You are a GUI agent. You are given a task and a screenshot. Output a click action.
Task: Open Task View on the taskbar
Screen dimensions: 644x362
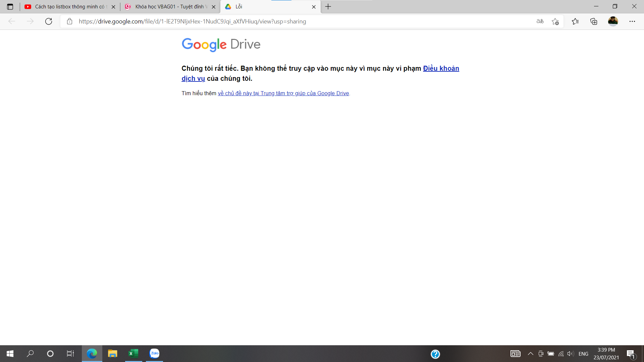point(70,354)
